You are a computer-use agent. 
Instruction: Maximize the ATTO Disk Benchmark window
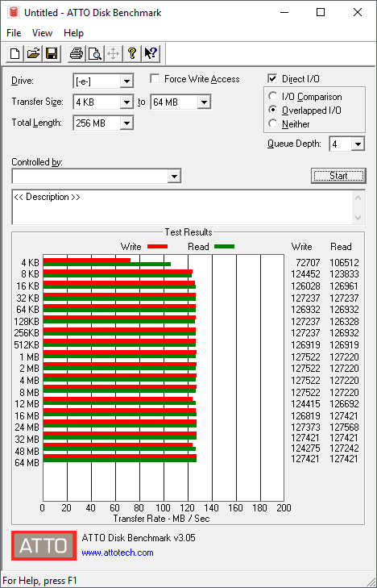[x=321, y=13]
